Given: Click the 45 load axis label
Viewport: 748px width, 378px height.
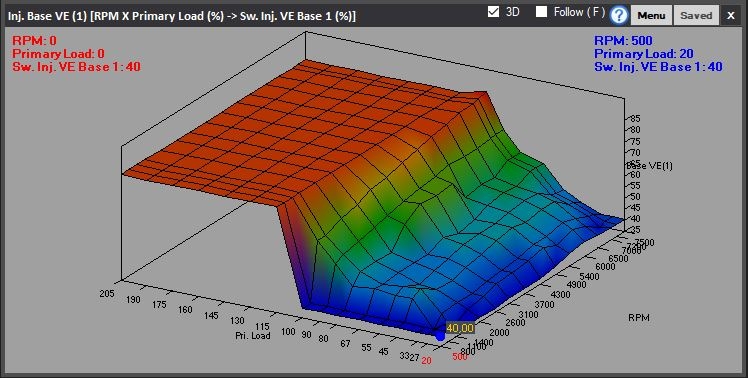Looking at the screenshot, I should (x=384, y=351).
